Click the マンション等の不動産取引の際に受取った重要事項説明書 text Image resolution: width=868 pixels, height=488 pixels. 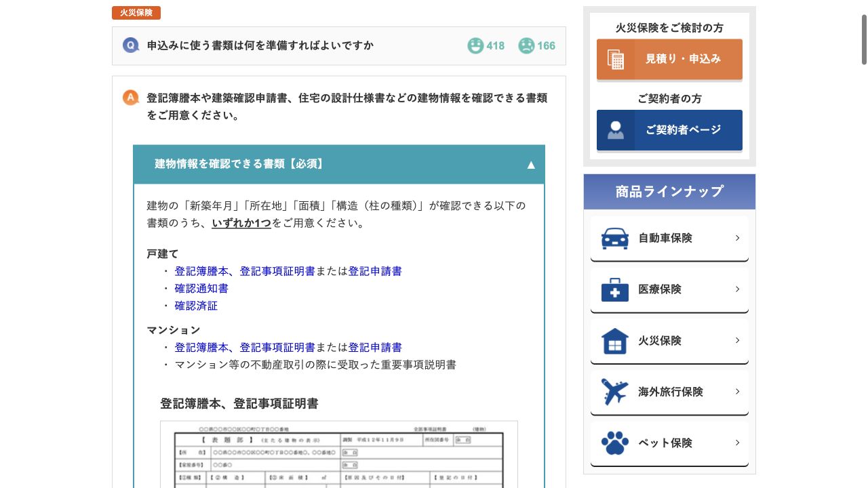click(315, 365)
